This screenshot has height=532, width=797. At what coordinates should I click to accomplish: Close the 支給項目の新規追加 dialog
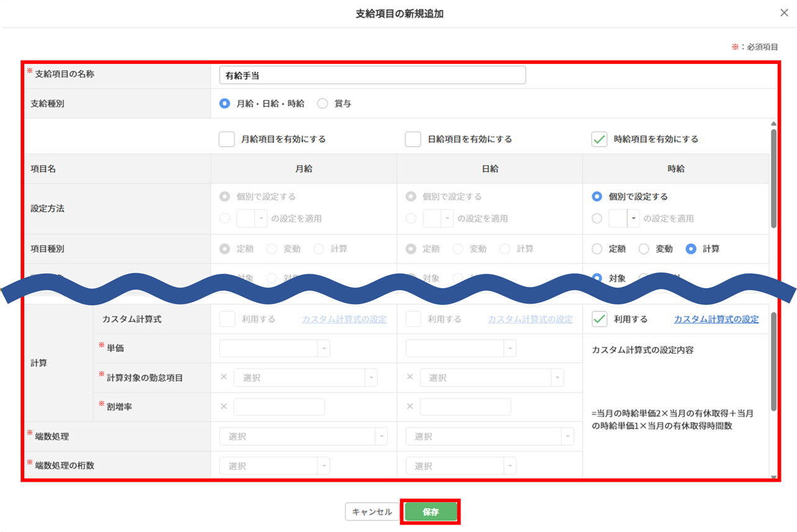point(783,13)
